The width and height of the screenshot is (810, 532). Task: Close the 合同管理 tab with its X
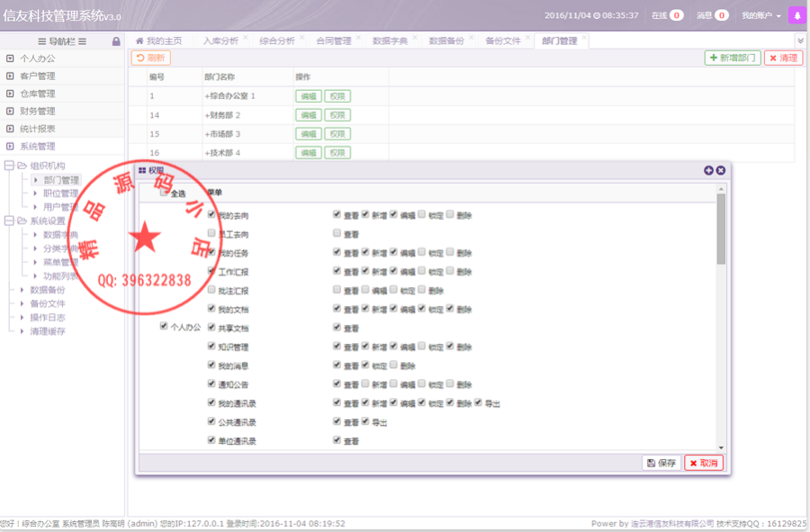tap(358, 37)
